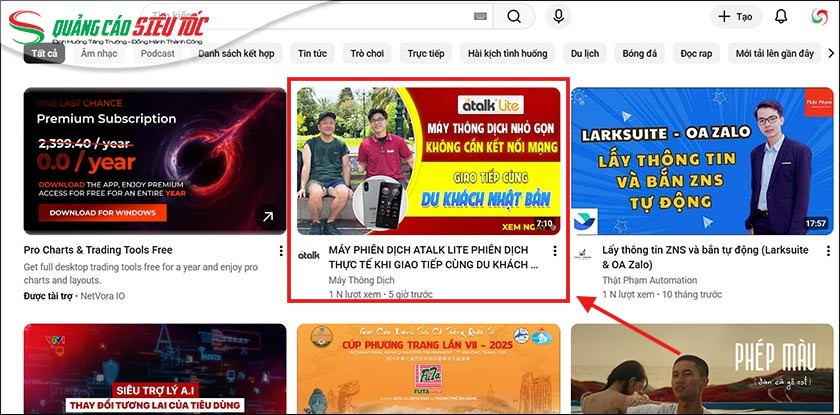Open the Larksuite OA Zalo video thumbnail
Viewport: 840px width, 415px height.
click(x=702, y=161)
